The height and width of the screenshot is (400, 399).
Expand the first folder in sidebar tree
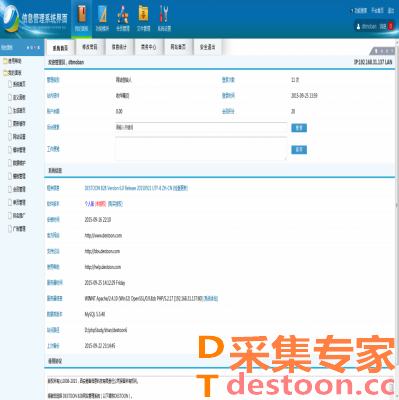coord(5,61)
